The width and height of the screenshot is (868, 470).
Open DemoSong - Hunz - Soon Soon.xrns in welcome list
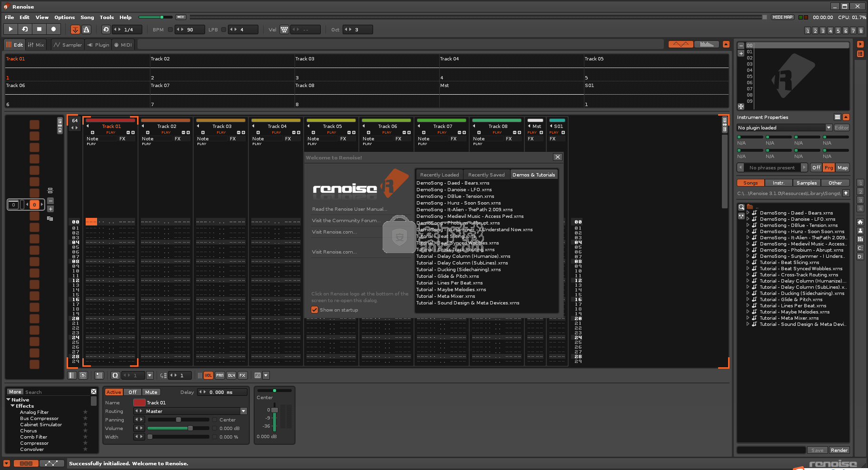[x=458, y=203]
